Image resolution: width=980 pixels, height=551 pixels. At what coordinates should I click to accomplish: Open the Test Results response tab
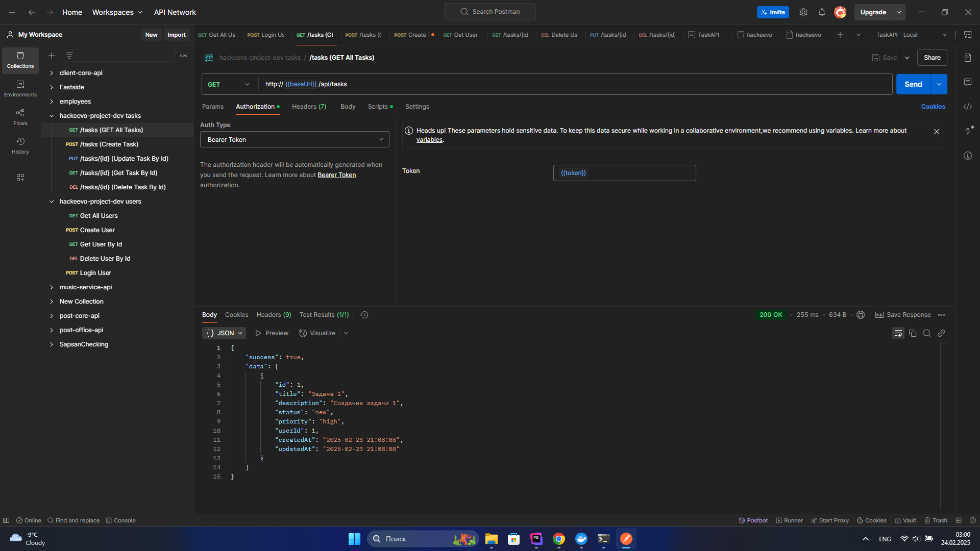pos(324,315)
